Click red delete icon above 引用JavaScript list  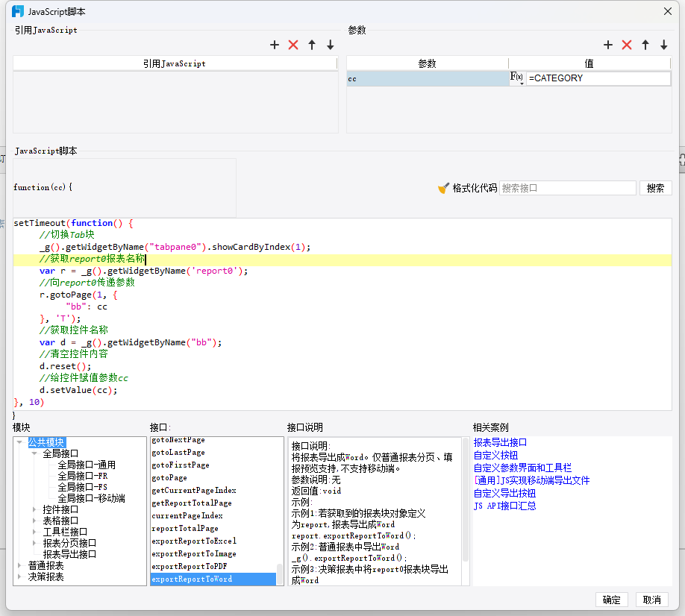[293, 45]
